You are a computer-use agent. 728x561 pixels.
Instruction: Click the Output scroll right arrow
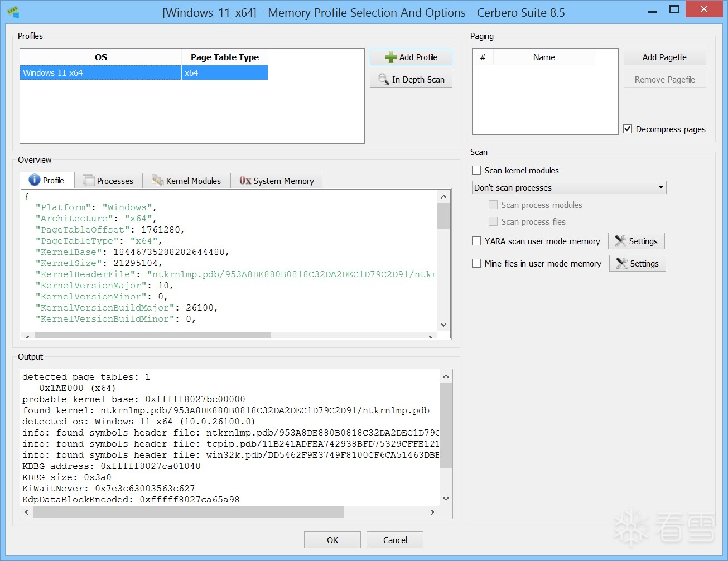pyautogui.click(x=432, y=512)
